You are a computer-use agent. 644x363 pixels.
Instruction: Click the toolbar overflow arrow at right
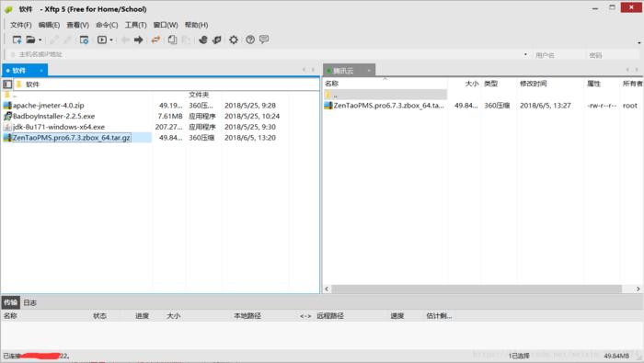(639, 42)
